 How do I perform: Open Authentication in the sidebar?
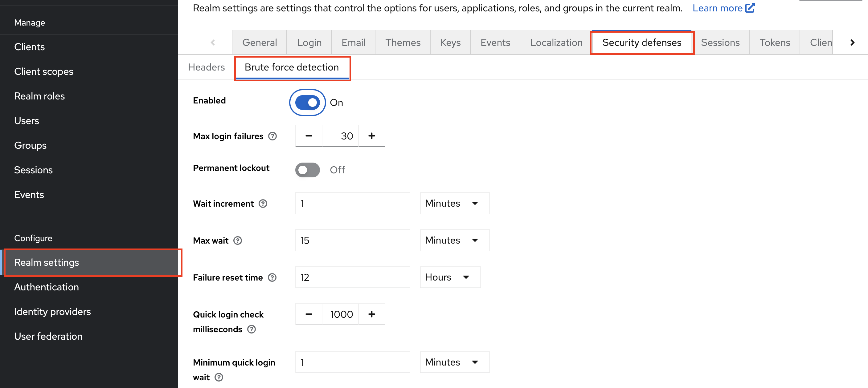pos(89,287)
